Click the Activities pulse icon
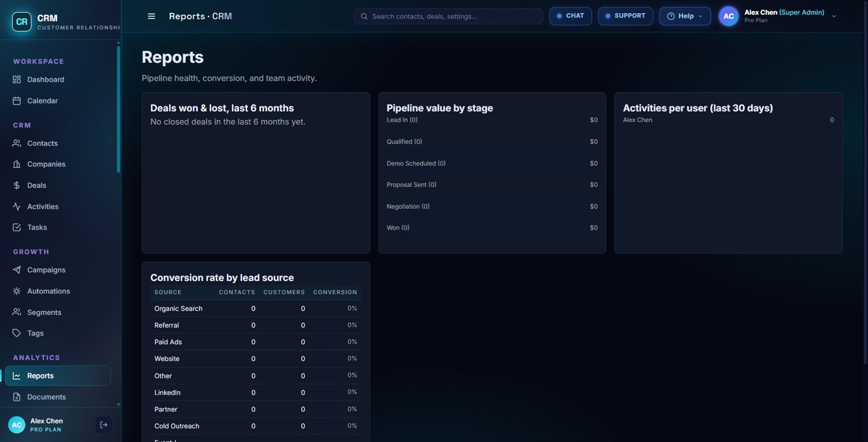868x442 pixels. [17, 207]
